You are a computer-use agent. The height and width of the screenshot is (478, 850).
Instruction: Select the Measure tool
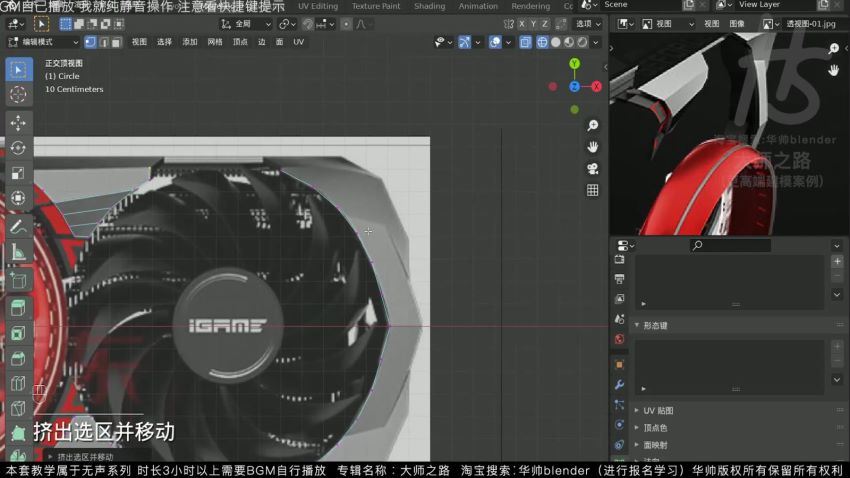[18, 251]
